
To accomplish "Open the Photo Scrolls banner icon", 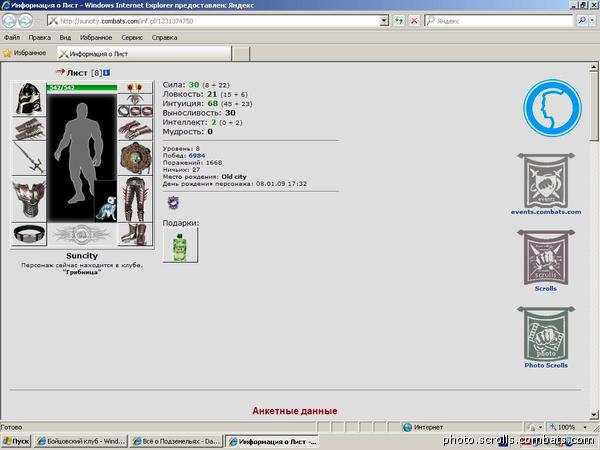I will 546,334.
